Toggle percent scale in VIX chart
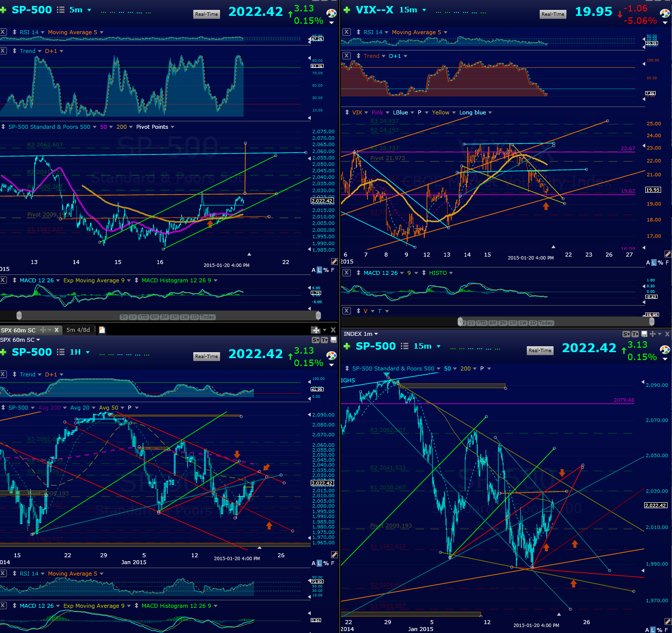Image resolution: width=672 pixels, height=633 pixels. pyautogui.click(x=661, y=263)
